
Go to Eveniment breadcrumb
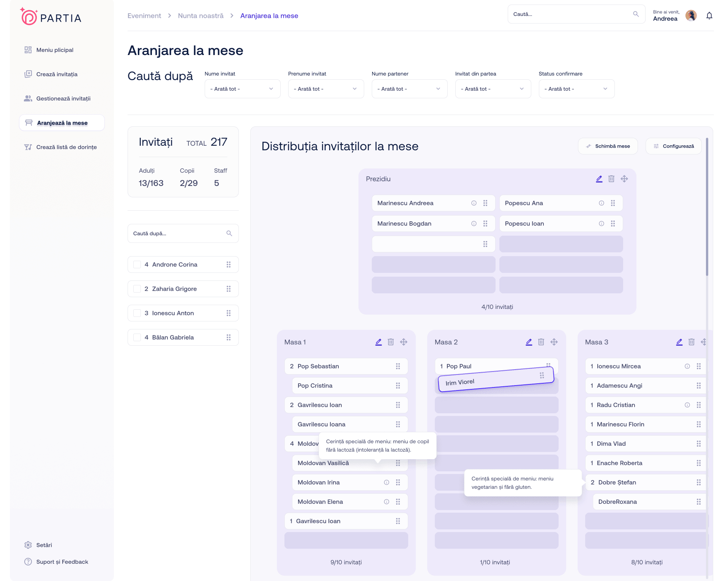144,16
